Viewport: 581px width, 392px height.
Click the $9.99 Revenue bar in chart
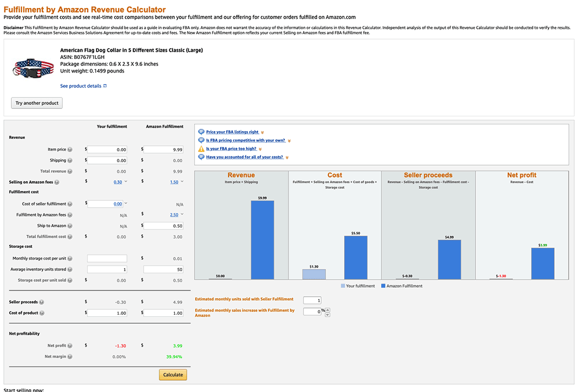point(262,240)
